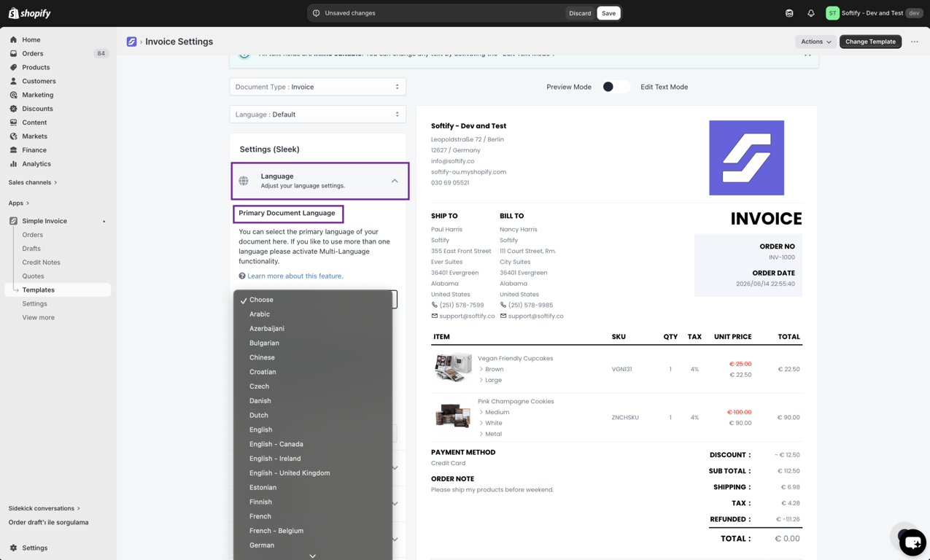Open the Language Default dropdown
The width and height of the screenshot is (930, 560).
317,114
